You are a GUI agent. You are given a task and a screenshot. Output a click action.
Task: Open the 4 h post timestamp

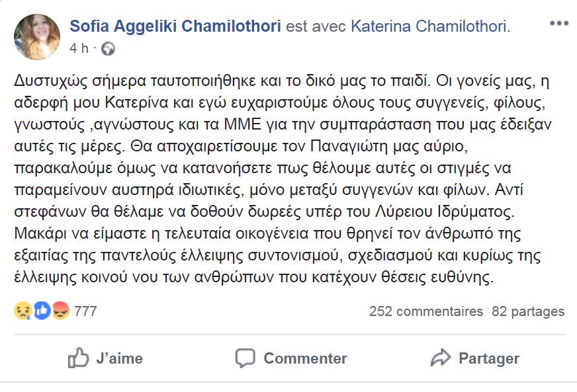(79, 48)
